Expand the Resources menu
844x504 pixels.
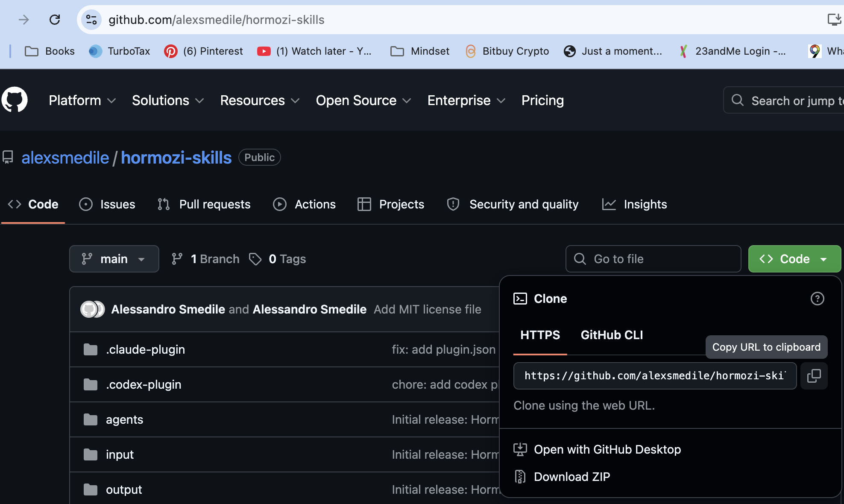(260, 100)
